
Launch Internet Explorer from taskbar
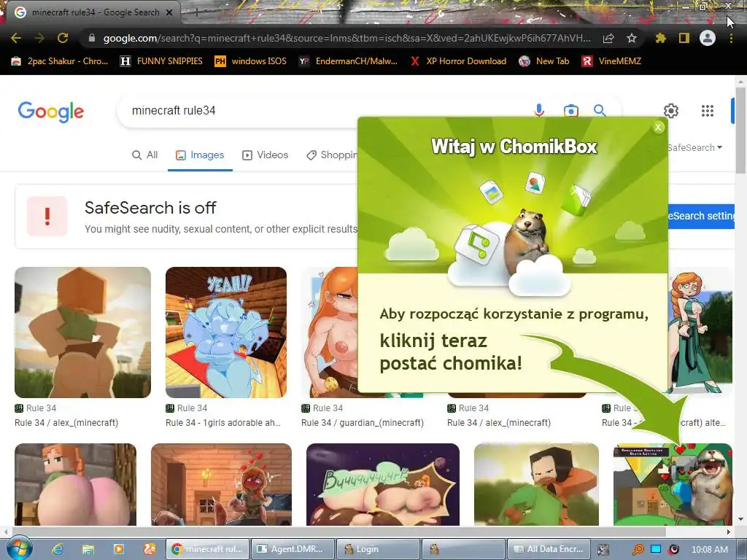[x=58, y=549]
